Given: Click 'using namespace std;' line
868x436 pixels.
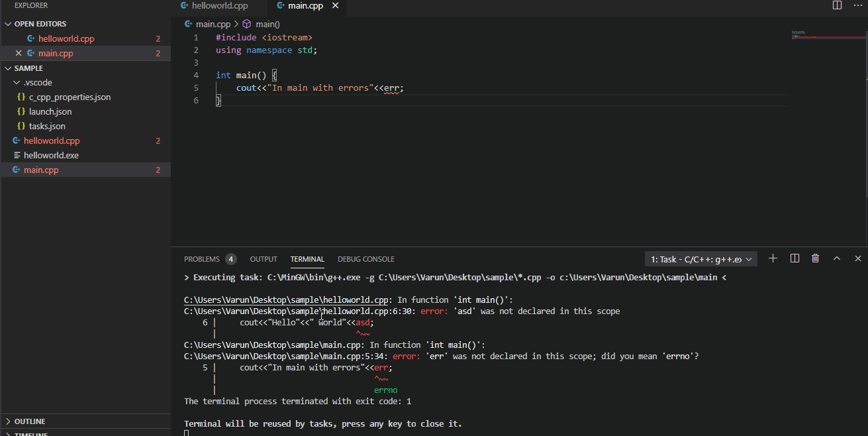Looking at the screenshot, I should tap(266, 50).
